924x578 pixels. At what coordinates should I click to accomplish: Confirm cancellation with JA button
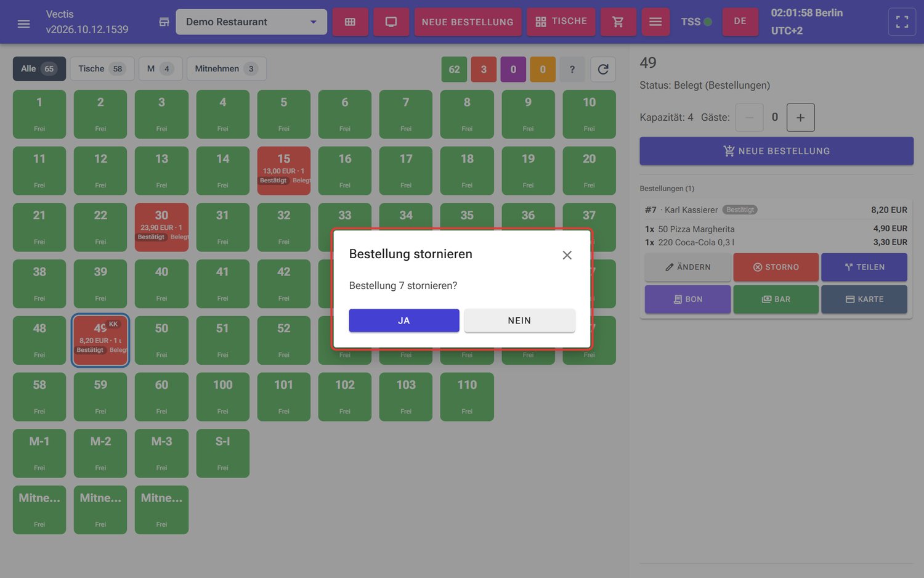(x=404, y=320)
